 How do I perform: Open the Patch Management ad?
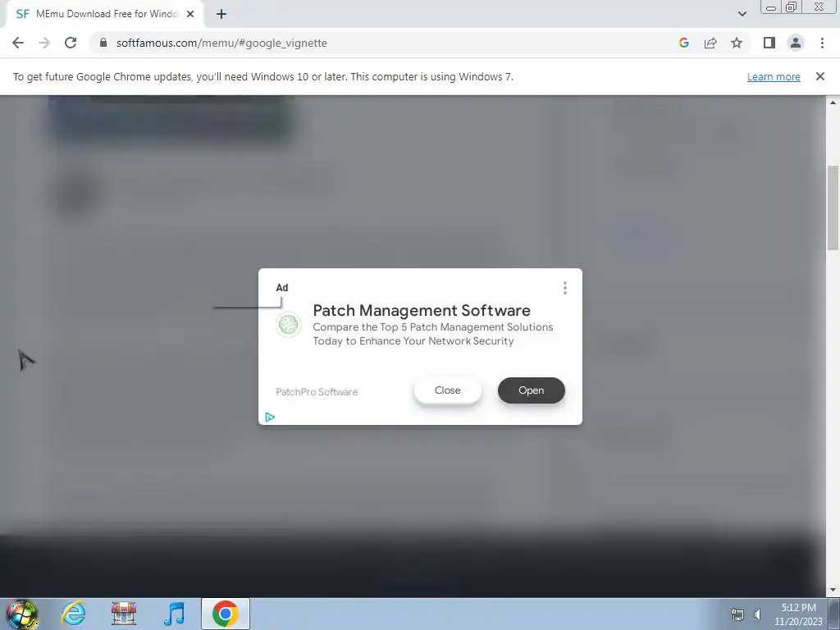(531, 390)
